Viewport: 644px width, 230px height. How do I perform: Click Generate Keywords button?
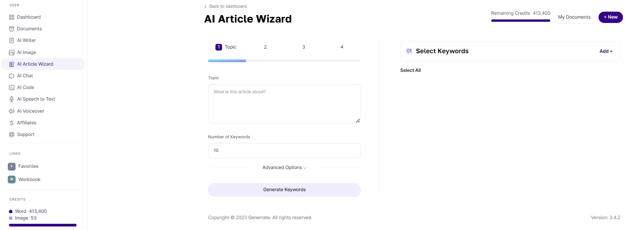(x=284, y=190)
